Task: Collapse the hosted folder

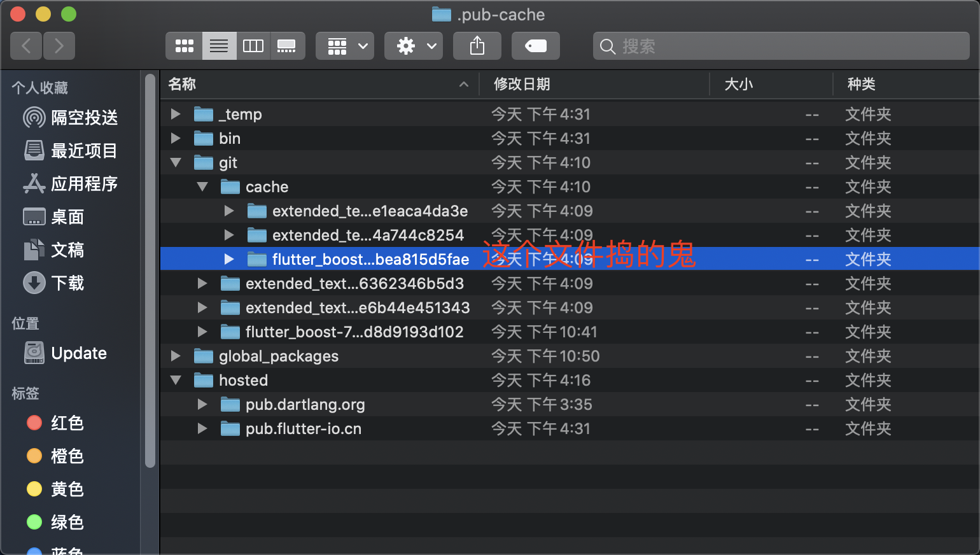Action: click(x=176, y=381)
